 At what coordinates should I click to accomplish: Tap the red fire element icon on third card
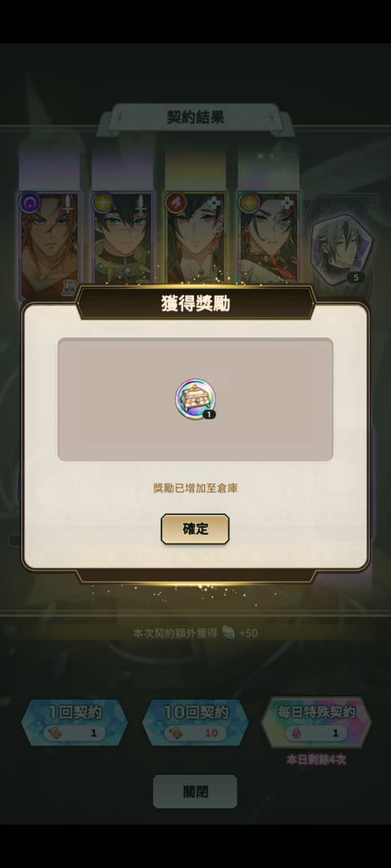pos(175,202)
